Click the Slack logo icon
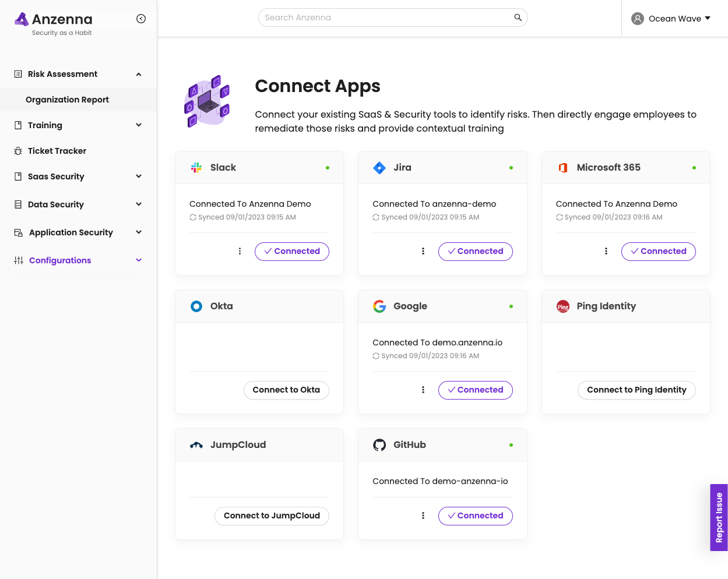Viewport: 728px width, 579px height. point(196,168)
